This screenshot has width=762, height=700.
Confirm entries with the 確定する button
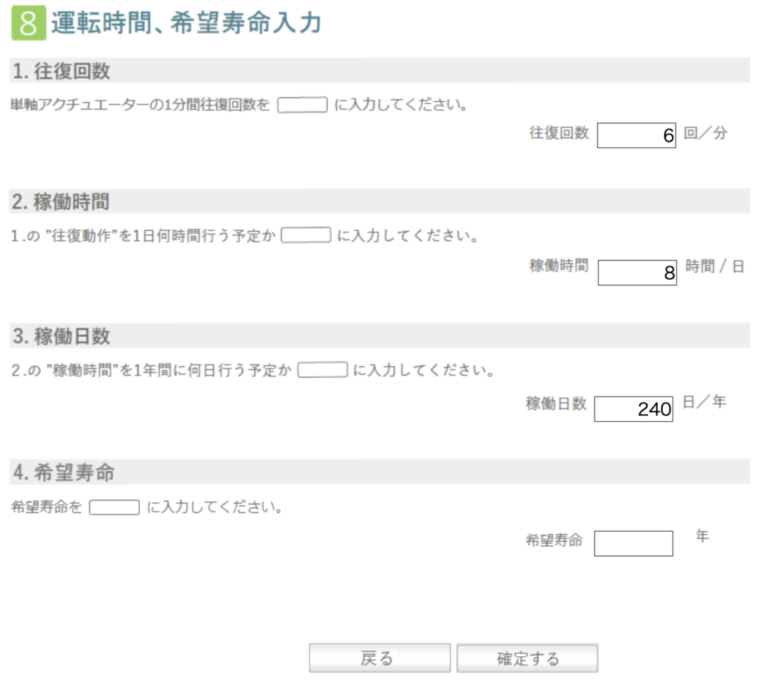click(x=528, y=658)
